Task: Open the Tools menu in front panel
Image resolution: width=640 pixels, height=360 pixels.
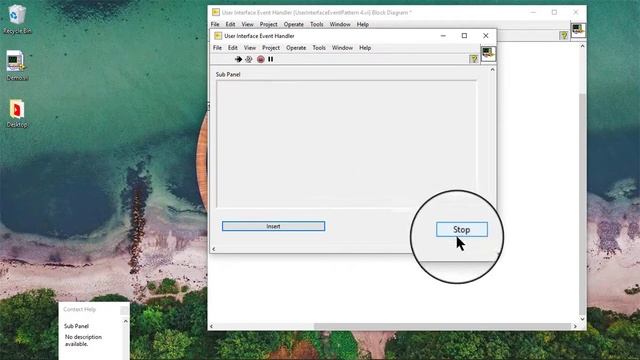Action: pyautogui.click(x=319, y=48)
